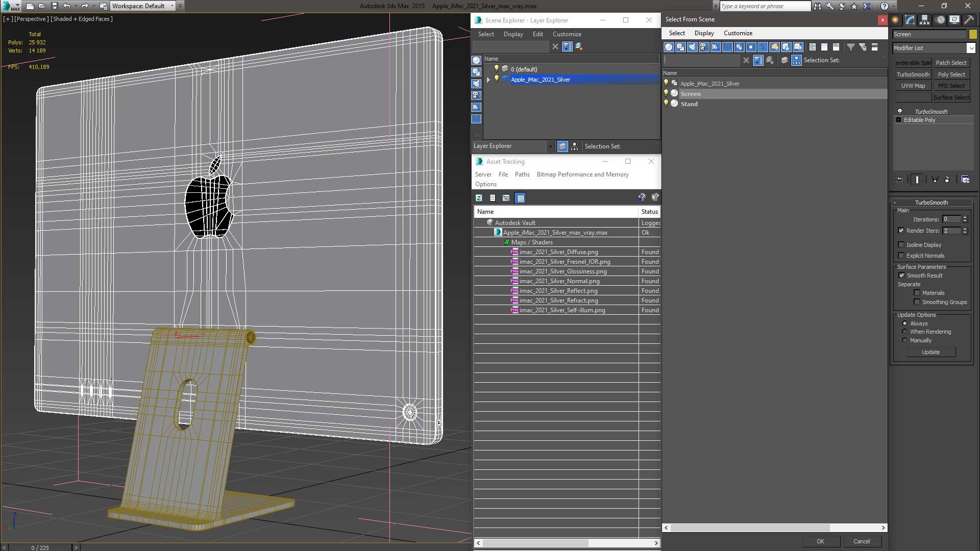The height and width of the screenshot is (551, 980).
Task: Open Paths menu in Asset Tracking
Action: [522, 174]
